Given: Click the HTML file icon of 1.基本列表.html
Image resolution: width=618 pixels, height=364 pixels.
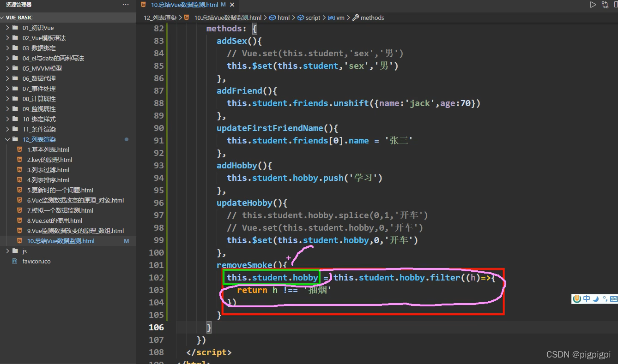Looking at the screenshot, I should (x=19, y=149).
